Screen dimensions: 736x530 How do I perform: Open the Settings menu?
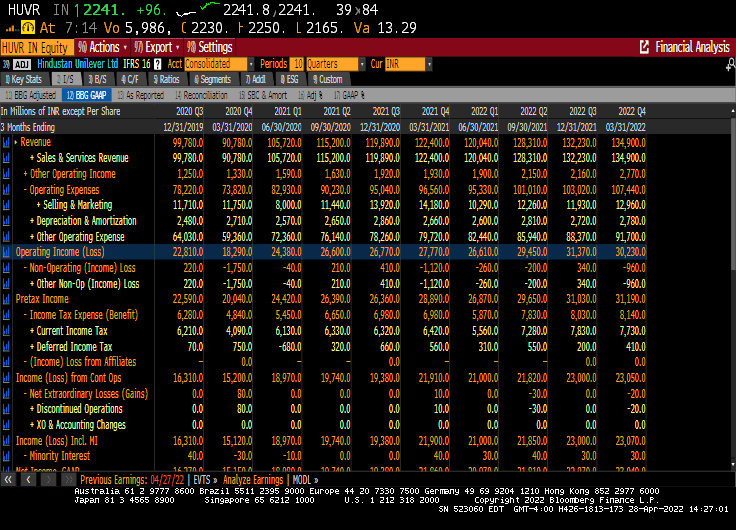click(209, 47)
